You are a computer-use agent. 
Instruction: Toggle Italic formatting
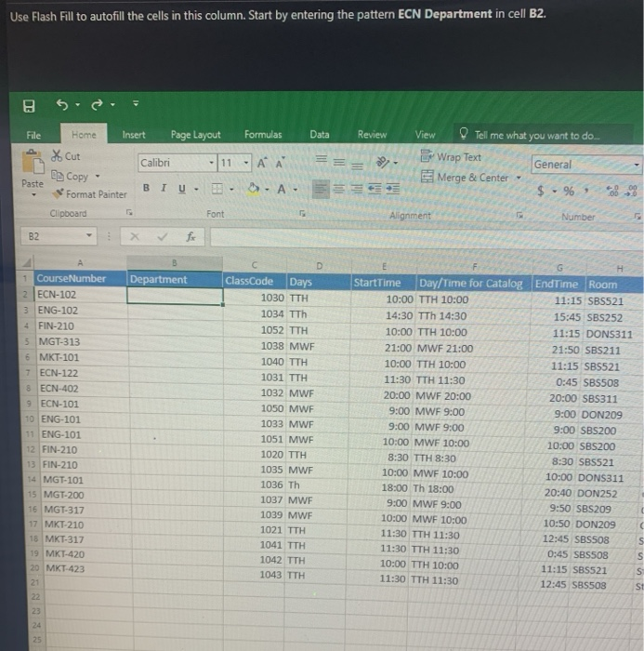coord(164,188)
